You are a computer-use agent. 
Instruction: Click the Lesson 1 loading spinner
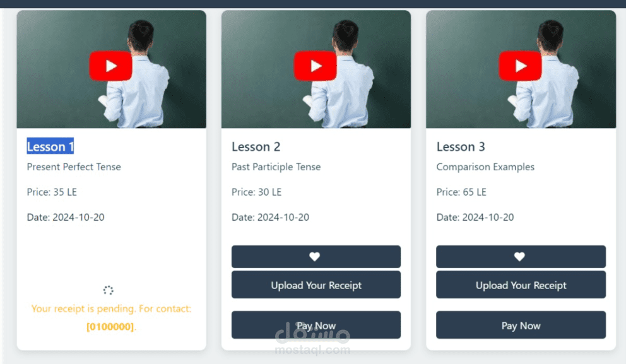(109, 290)
